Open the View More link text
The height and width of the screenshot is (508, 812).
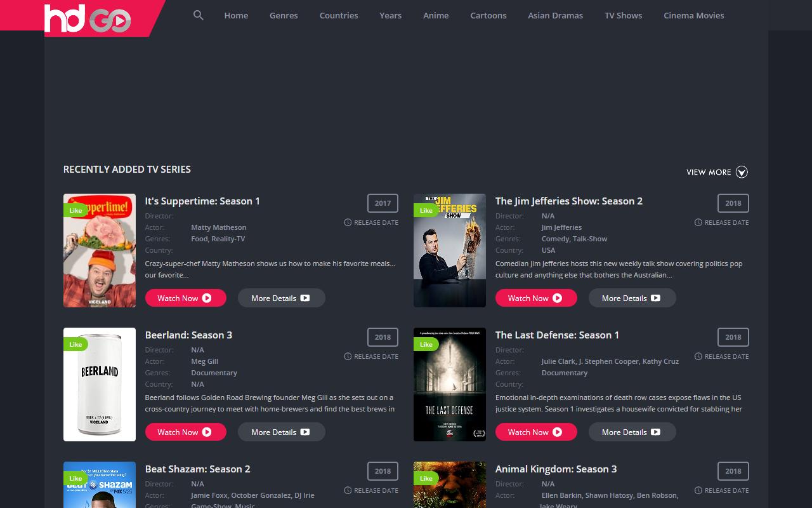point(709,172)
